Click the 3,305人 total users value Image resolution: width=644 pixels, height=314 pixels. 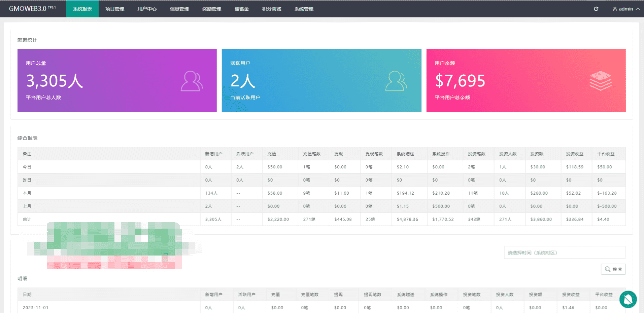(x=55, y=81)
